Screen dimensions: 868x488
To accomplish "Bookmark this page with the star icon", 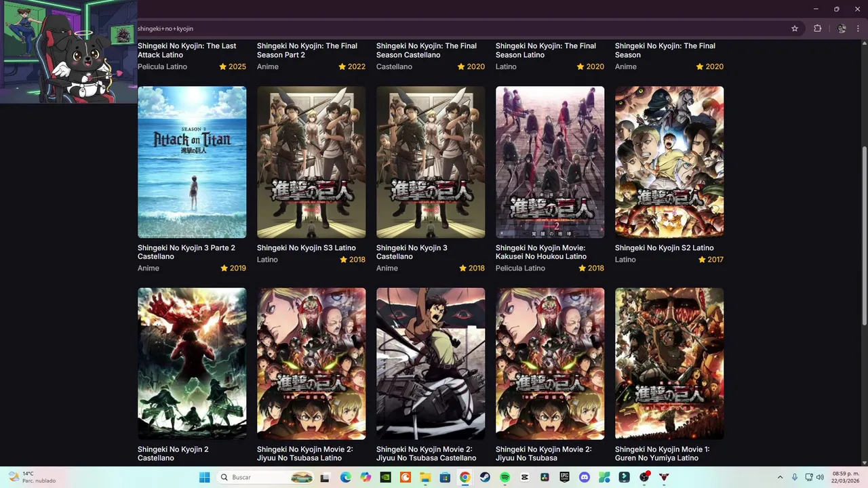I will 795,28.
